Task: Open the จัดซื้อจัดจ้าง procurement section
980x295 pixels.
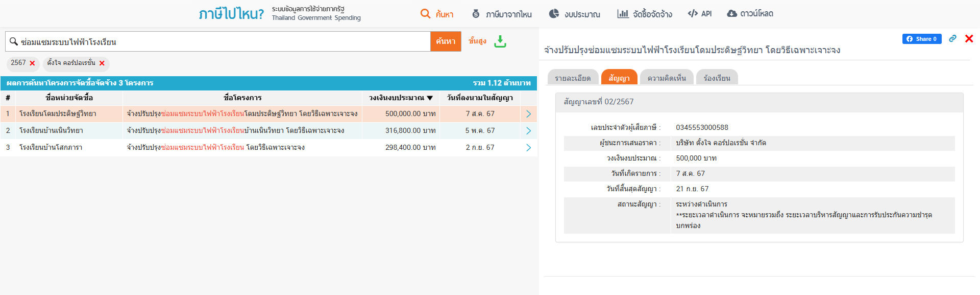Action: pos(645,14)
